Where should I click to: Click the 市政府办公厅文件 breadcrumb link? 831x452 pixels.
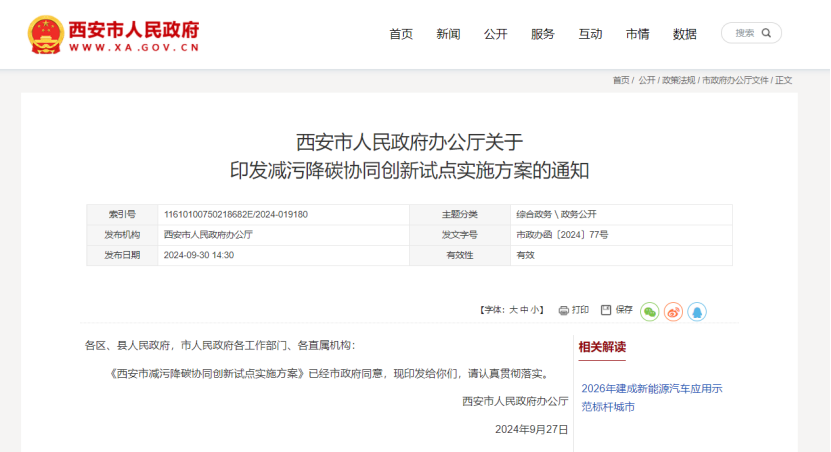[735, 80]
